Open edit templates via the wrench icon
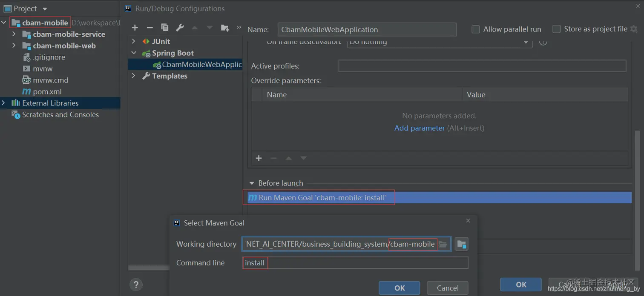This screenshot has width=644, height=296. pyautogui.click(x=180, y=28)
